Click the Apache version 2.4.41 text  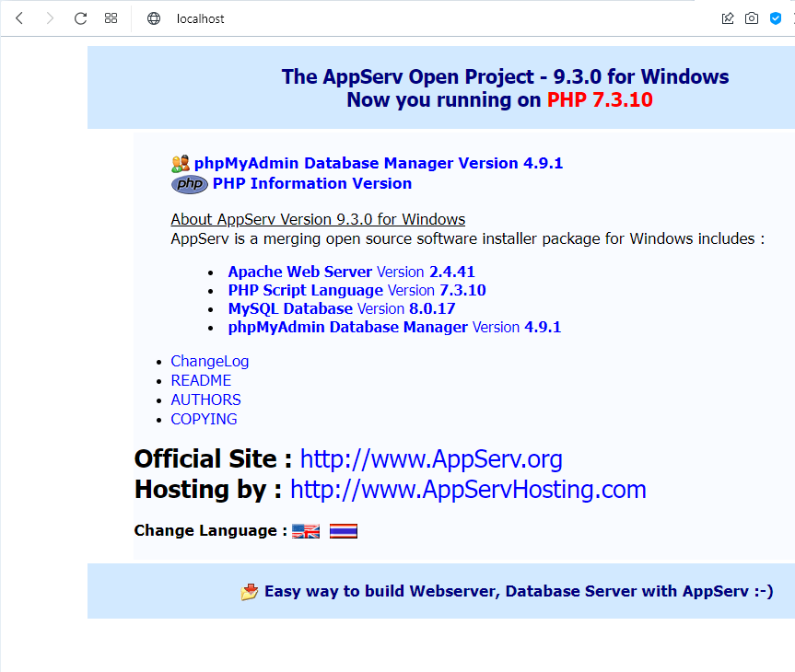tap(452, 272)
